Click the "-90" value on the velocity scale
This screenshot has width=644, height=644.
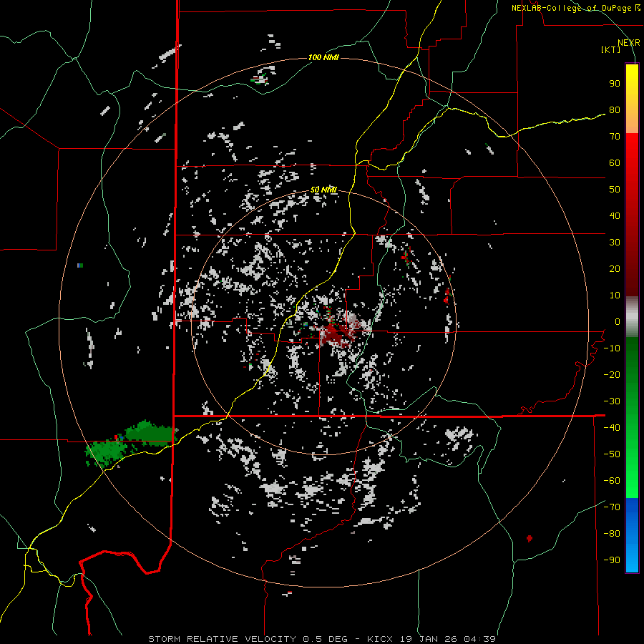click(612, 560)
